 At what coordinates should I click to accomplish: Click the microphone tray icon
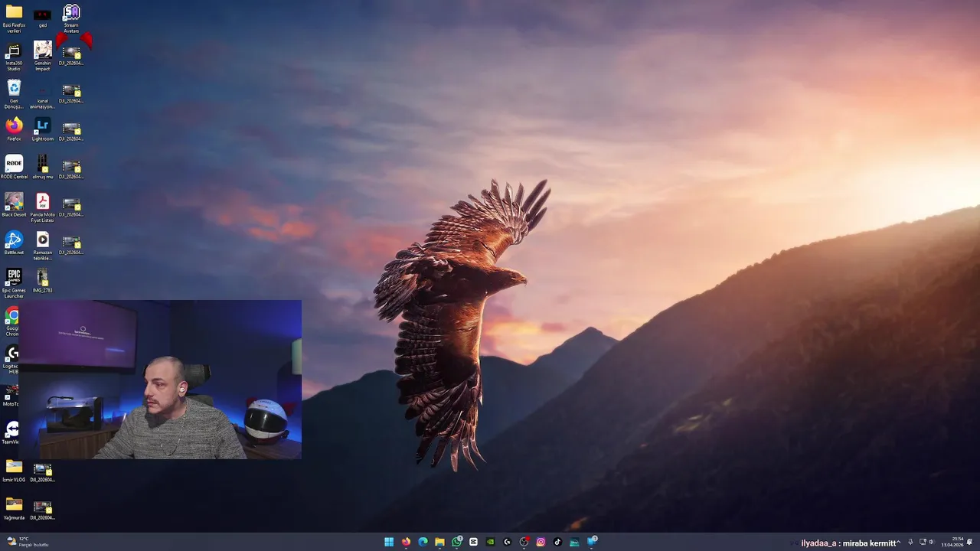tap(910, 542)
